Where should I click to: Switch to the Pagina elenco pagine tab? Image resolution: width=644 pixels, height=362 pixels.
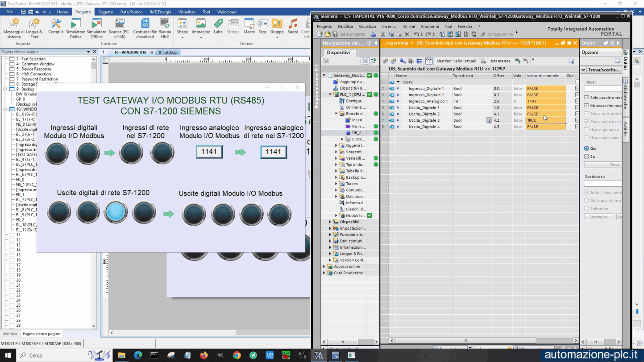pos(42,333)
